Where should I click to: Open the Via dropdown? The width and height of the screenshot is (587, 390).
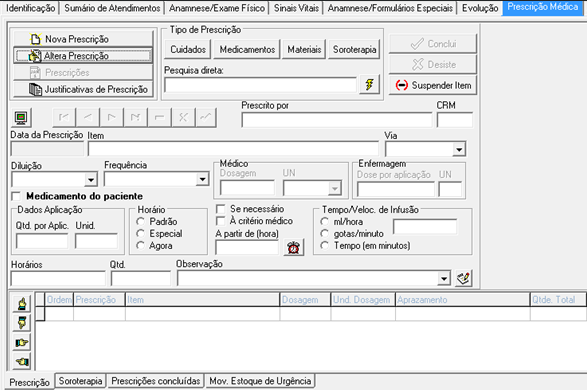pos(459,149)
